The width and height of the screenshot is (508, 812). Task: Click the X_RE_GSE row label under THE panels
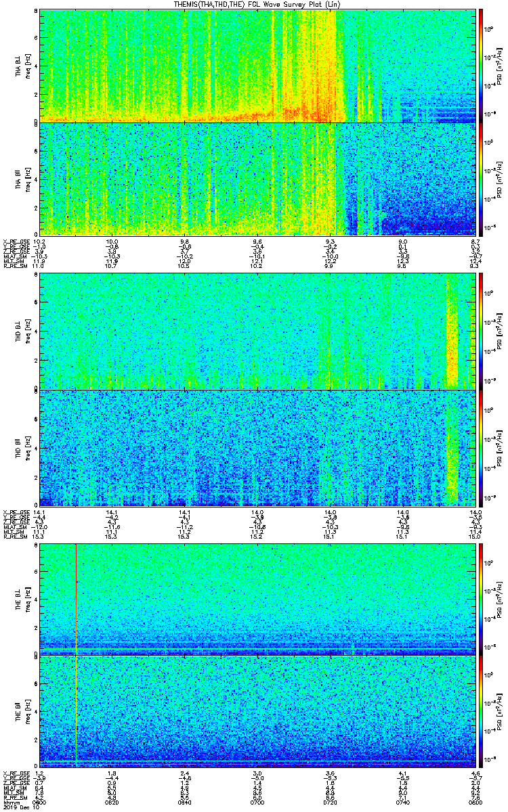pyautogui.click(x=16, y=773)
